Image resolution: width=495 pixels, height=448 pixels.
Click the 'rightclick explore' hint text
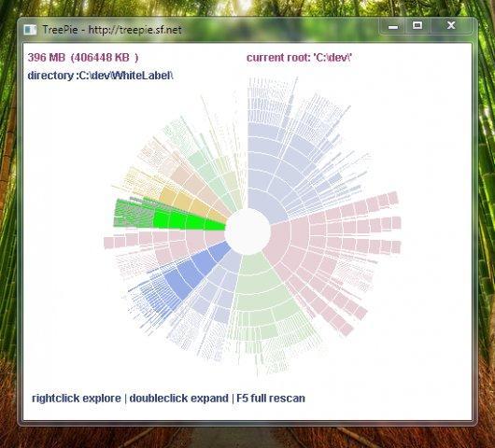pos(77,399)
